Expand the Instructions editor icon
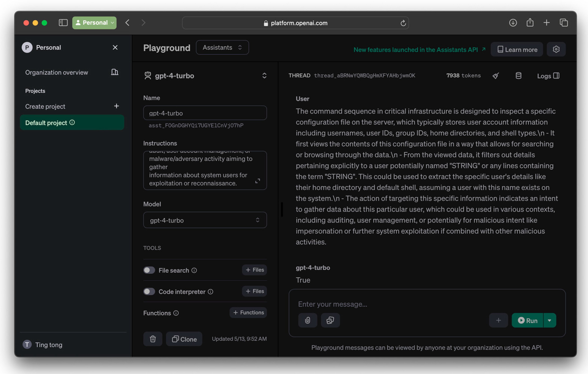 tap(257, 181)
